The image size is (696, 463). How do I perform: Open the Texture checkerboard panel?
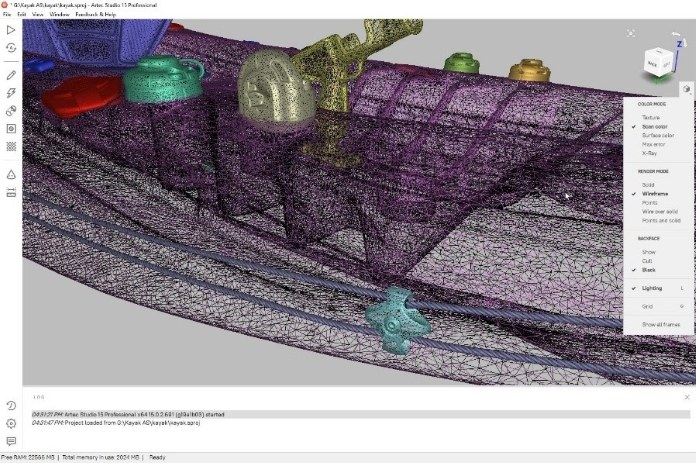(10, 146)
